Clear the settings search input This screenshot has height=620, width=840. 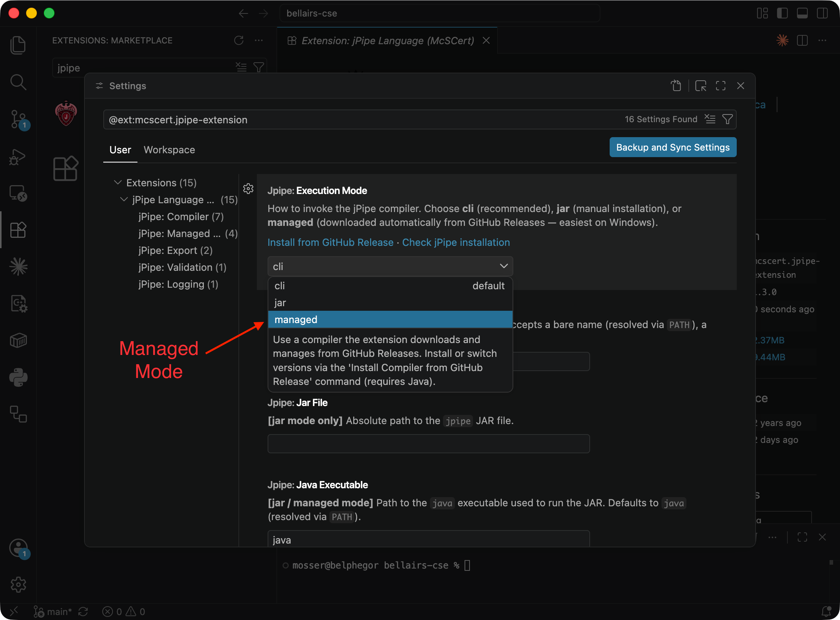coord(710,119)
